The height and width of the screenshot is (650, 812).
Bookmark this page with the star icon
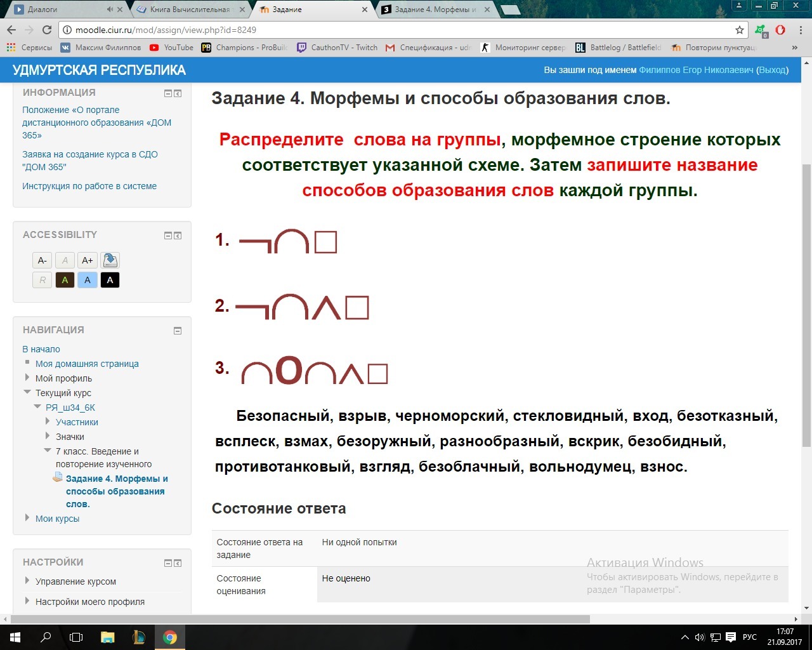pos(740,30)
